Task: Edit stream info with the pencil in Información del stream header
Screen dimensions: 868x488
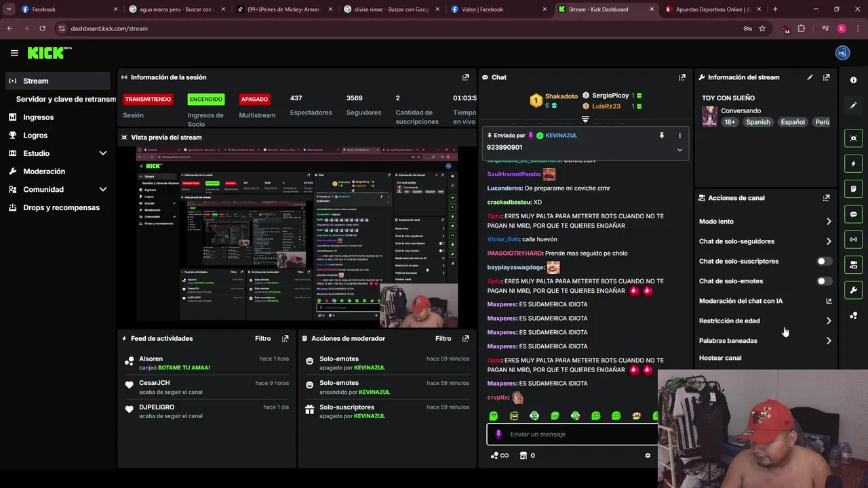Action: [810, 77]
